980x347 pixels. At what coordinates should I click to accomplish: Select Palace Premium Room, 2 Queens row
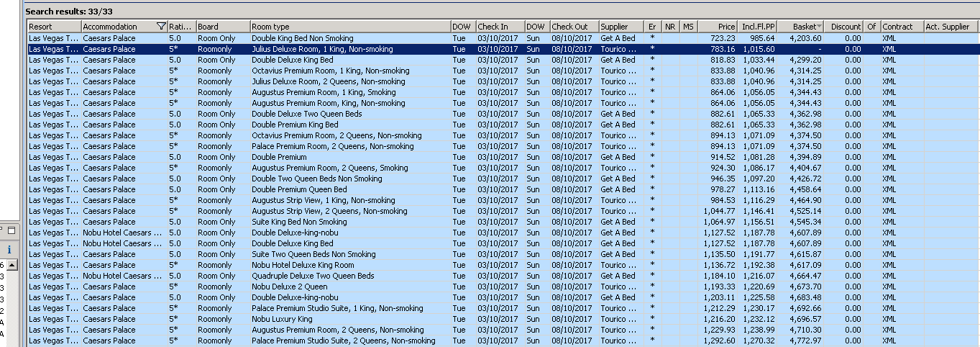pyautogui.click(x=503, y=146)
